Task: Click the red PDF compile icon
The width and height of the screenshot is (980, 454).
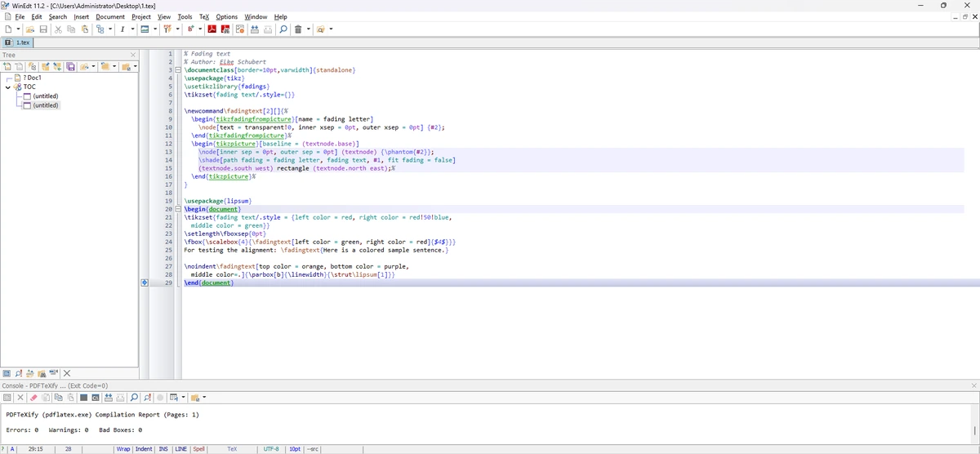Action: tap(212, 29)
